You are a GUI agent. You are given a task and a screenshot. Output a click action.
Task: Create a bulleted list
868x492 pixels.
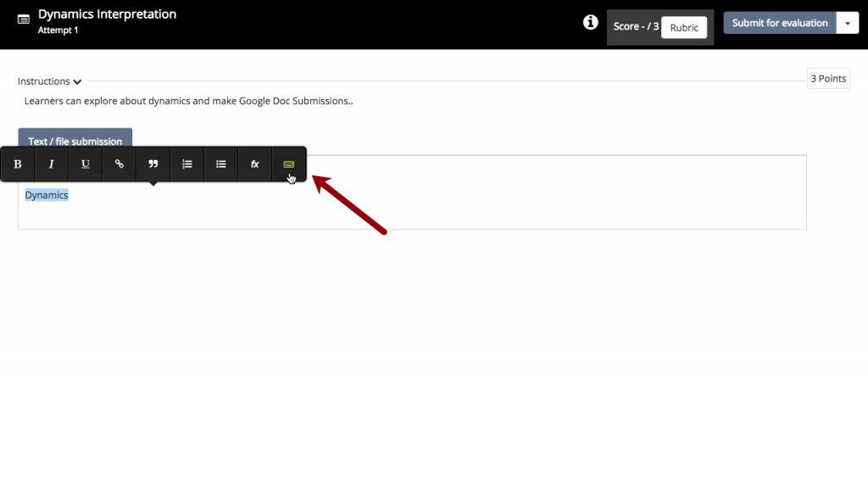click(x=221, y=164)
